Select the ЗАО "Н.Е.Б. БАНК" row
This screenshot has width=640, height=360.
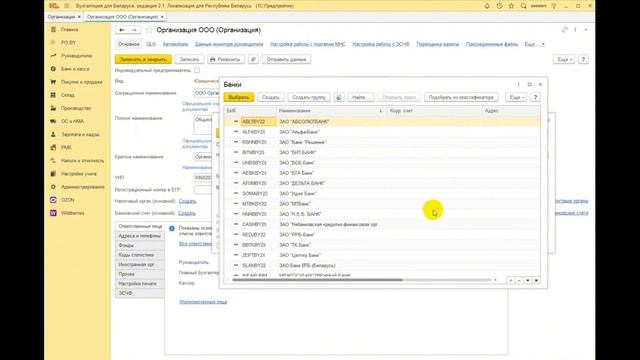point(382,214)
